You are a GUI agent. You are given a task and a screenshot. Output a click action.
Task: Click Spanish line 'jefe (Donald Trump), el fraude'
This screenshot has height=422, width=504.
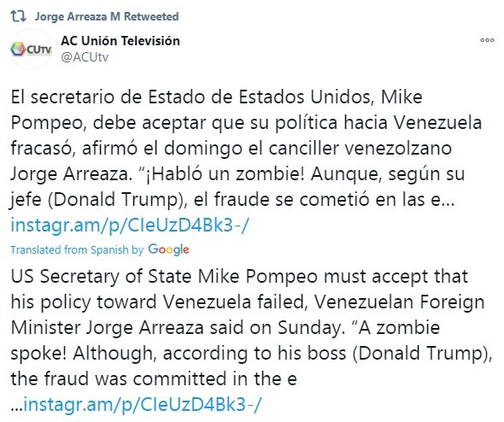[232, 200]
